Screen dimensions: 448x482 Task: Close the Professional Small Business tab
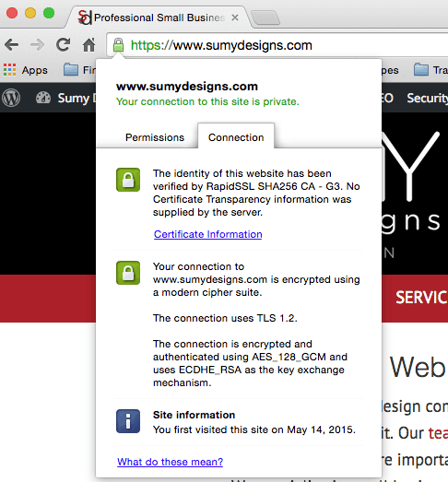(235, 18)
